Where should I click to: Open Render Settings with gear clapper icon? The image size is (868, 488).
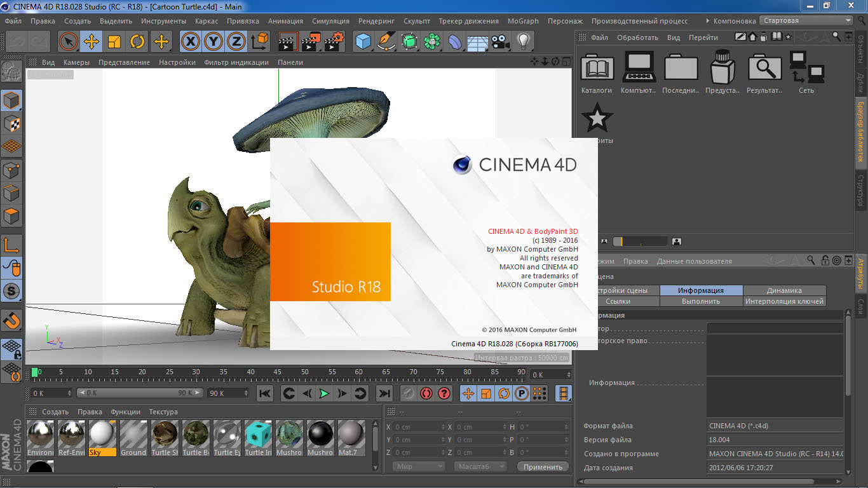(x=334, y=42)
